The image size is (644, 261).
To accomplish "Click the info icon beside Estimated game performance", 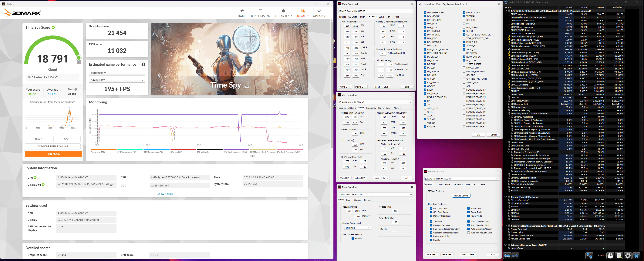I will 143,64.
